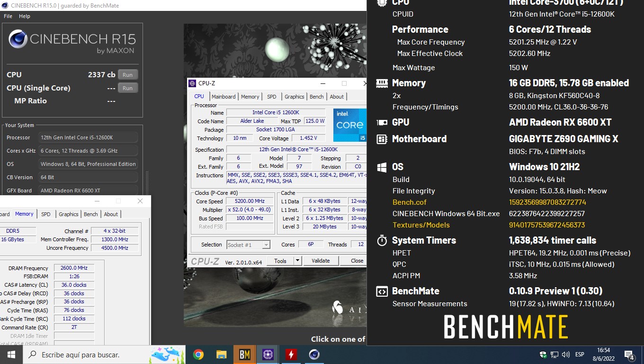Click the processor Name field in CPU-Z
Screen dimensions: 644x364
276,113
